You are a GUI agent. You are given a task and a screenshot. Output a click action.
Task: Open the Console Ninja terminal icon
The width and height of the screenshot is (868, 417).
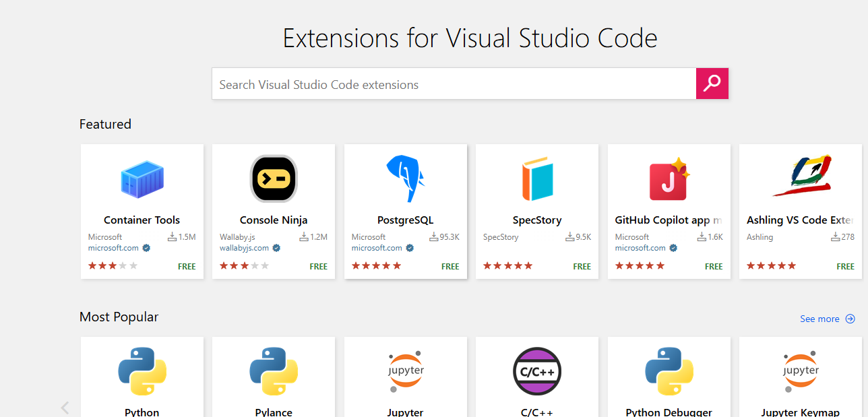[x=274, y=179]
